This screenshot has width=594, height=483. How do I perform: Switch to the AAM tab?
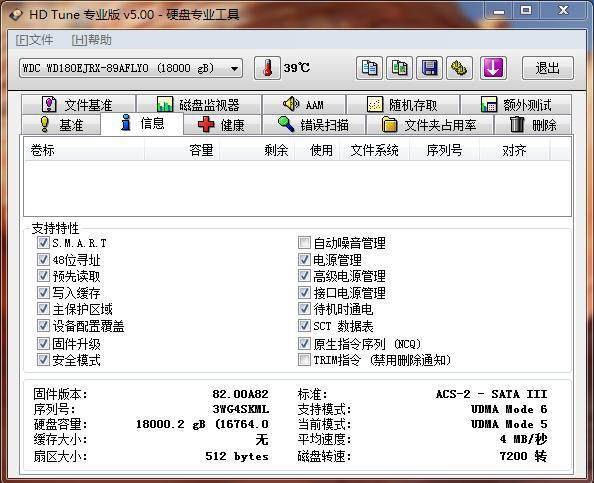coord(303,104)
